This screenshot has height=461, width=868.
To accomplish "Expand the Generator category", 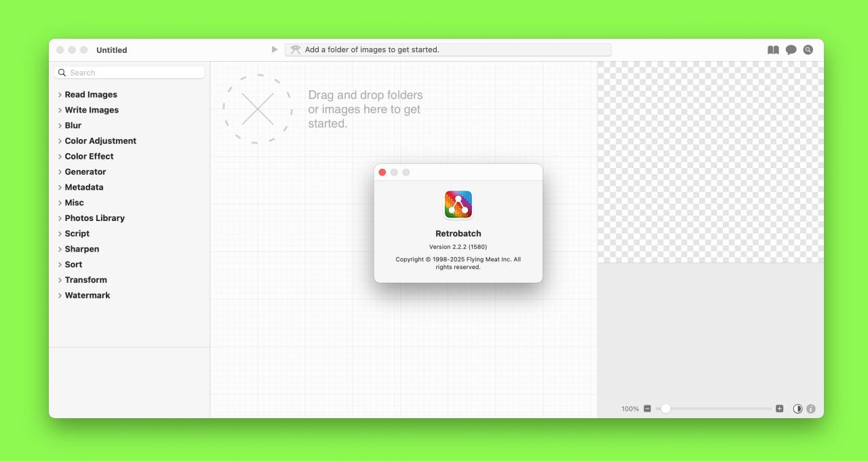I will [x=60, y=172].
